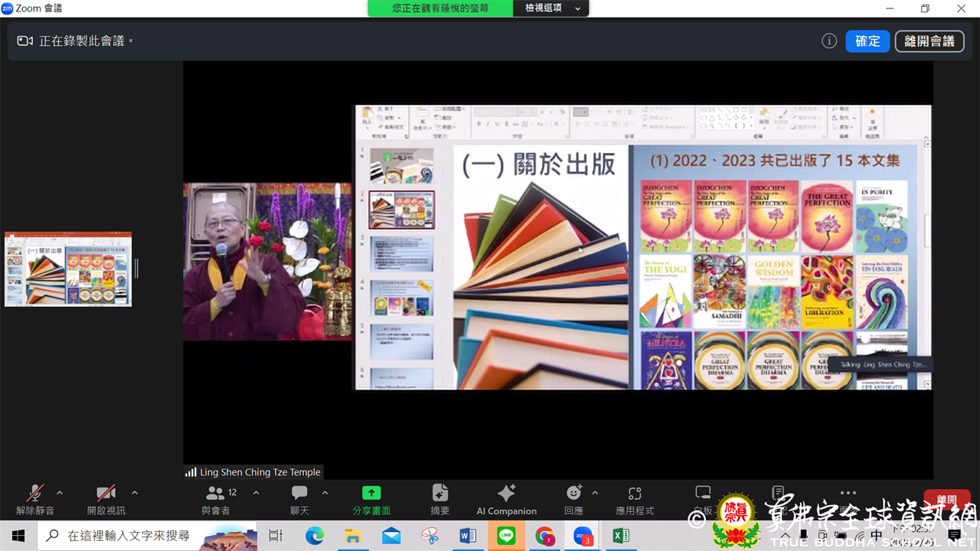This screenshot has height=551, width=980.
Task: Turn on camera with 開啟視訊
Action: pyautogui.click(x=106, y=499)
